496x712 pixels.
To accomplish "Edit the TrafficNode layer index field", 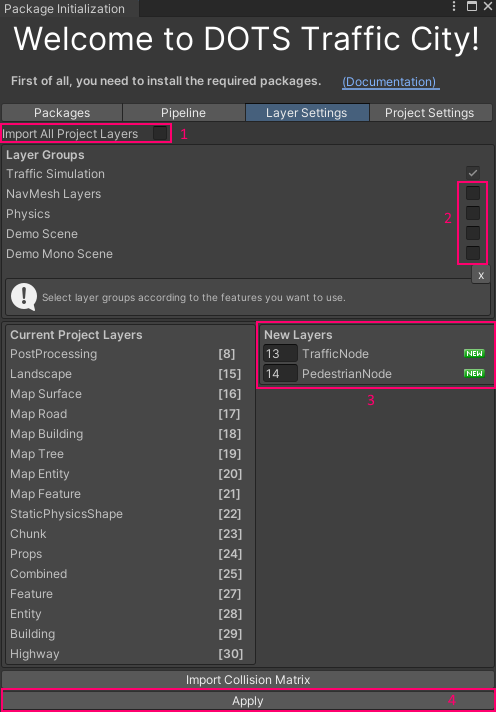I will [280, 354].
